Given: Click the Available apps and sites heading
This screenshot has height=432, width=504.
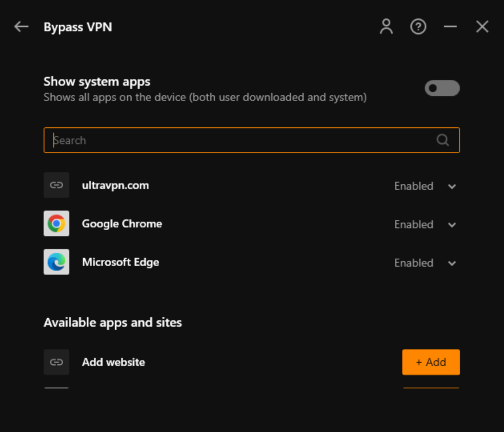Looking at the screenshot, I should (x=112, y=323).
